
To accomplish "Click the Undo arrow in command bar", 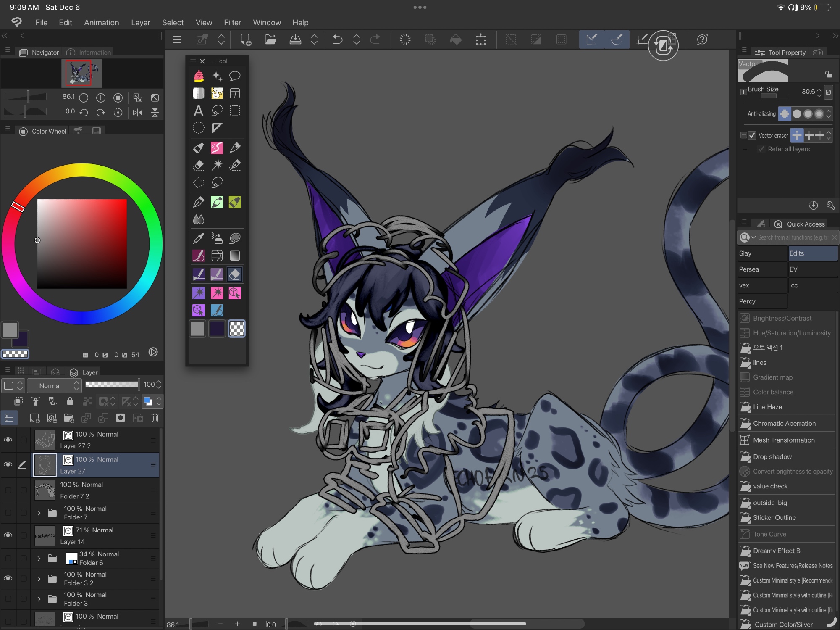I will click(337, 40).
